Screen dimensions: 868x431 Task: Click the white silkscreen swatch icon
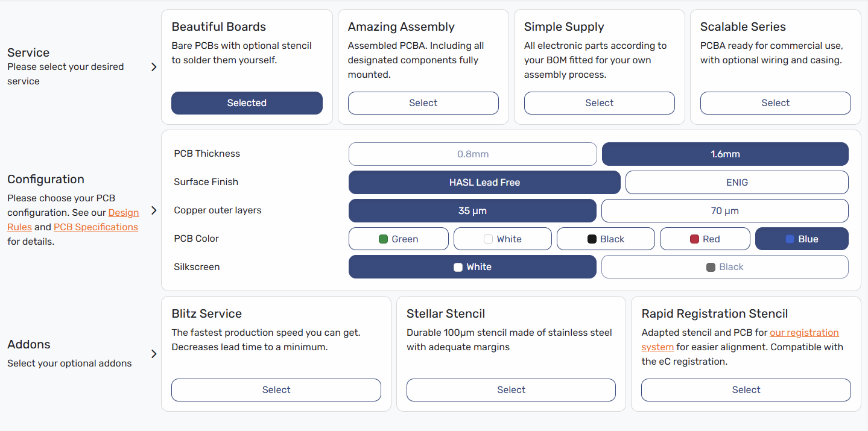[x=458, y=268]
